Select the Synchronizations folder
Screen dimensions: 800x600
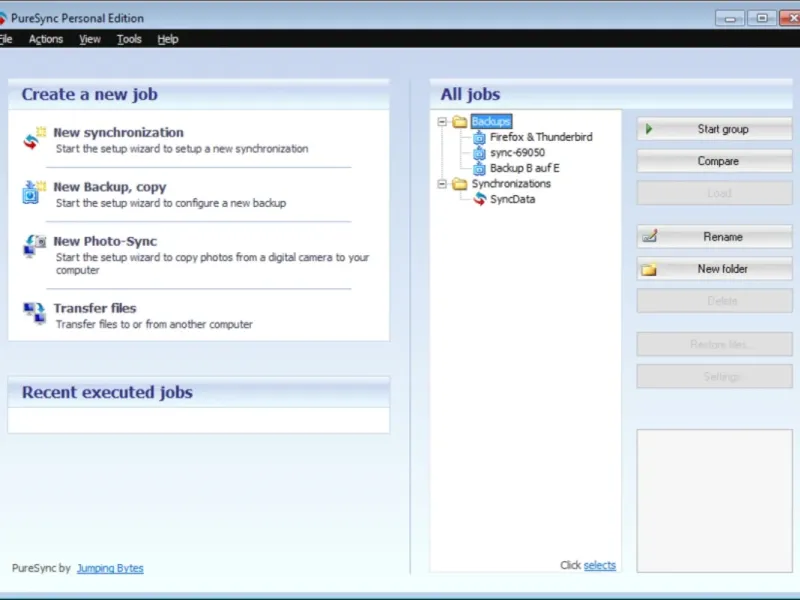[x=511, y=184]
